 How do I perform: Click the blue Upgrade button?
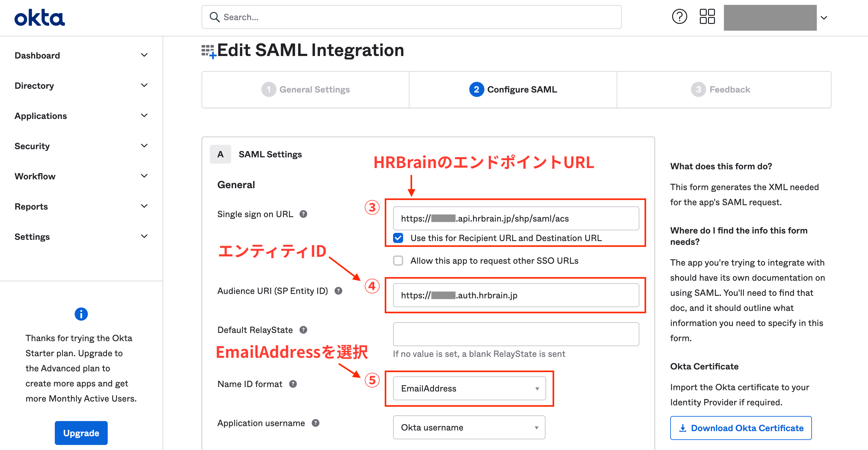(x=81, y=433)
